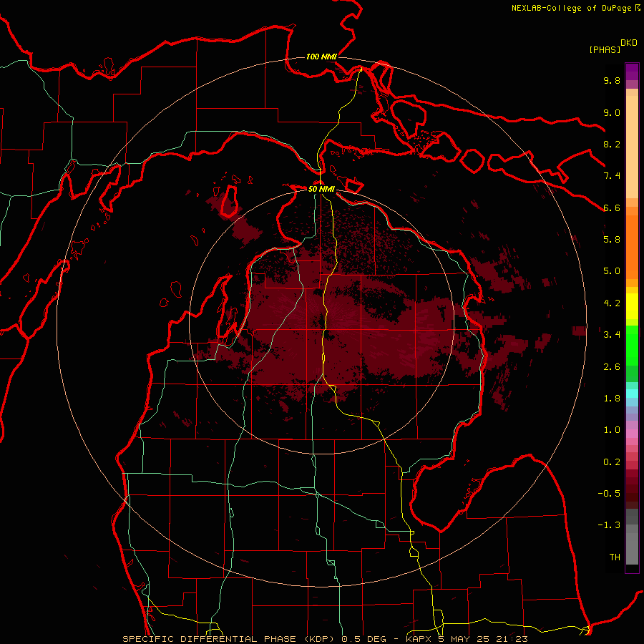Click the 2.6 legend value
The height and width of the screenshot is (644, 644).
[x=612, y=367]
